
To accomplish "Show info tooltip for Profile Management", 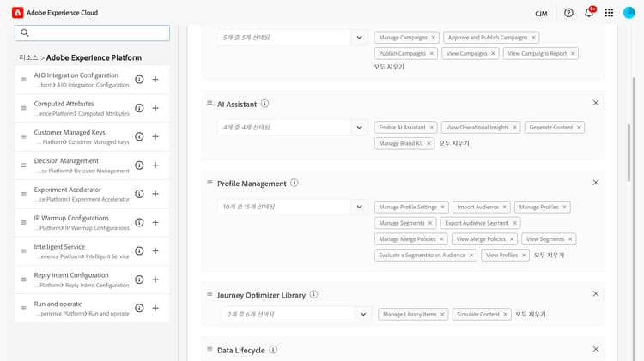I will 295,183.
